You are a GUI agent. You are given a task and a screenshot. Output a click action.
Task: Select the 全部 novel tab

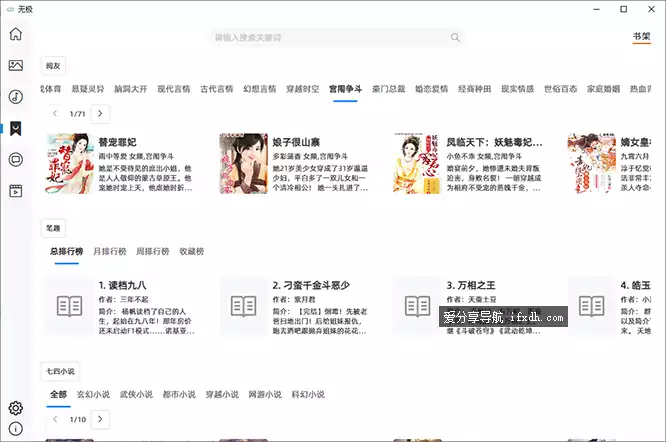tap(59, 394)
